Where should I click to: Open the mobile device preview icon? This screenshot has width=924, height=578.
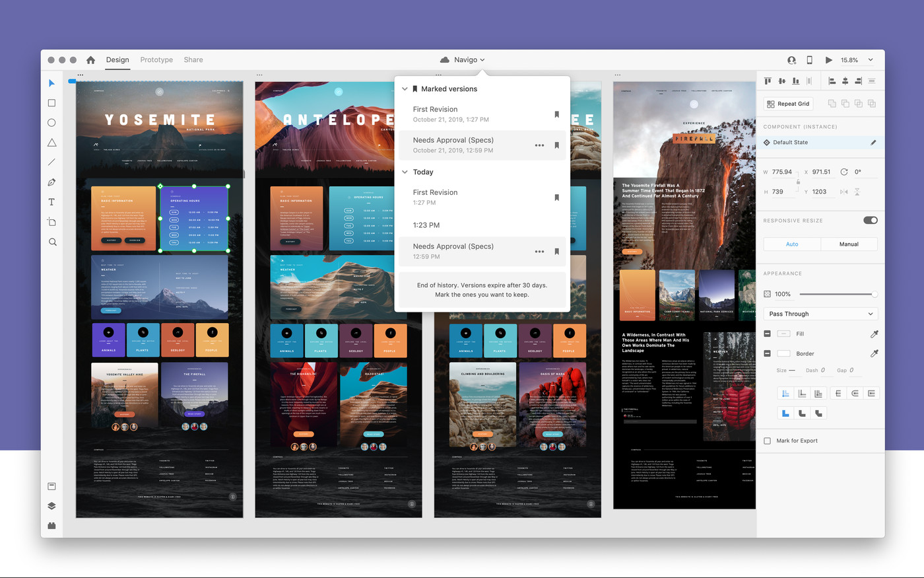809,59
